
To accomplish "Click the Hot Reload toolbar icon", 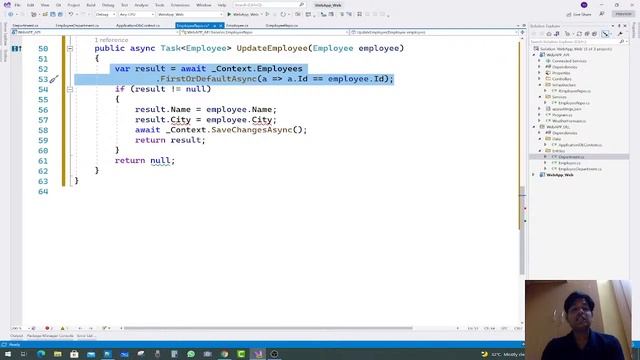I will (x=283, y=14).
